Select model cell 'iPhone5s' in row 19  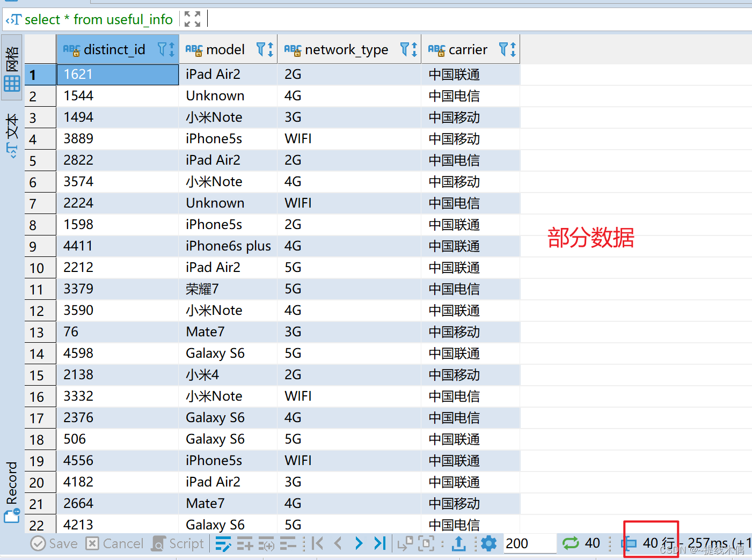coord(228,461)
